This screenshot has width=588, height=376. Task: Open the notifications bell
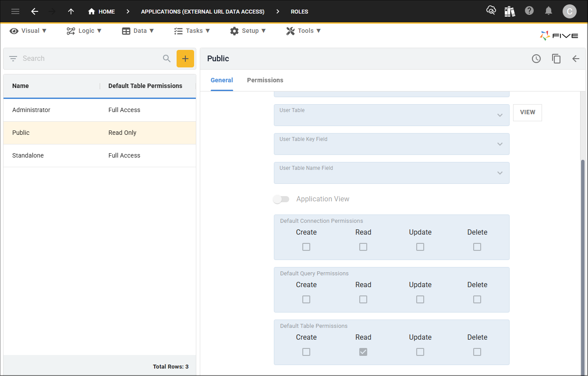point(549,11)
